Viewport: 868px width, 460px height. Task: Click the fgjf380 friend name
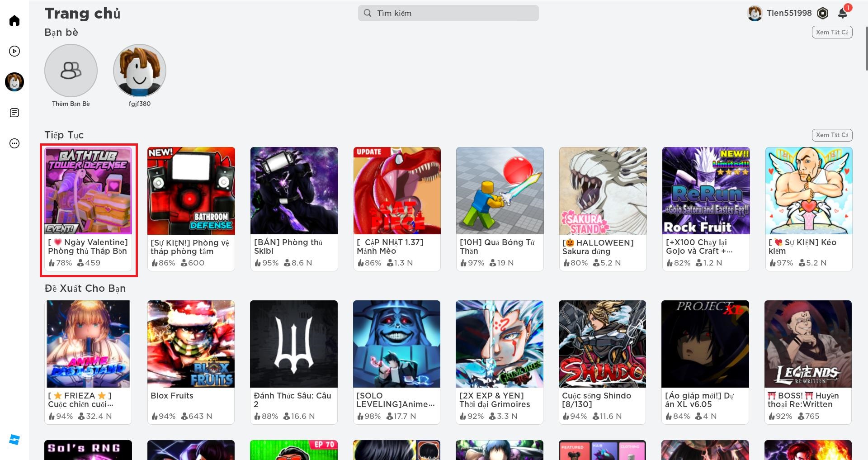pyautogui.click(x=140, y=104)
